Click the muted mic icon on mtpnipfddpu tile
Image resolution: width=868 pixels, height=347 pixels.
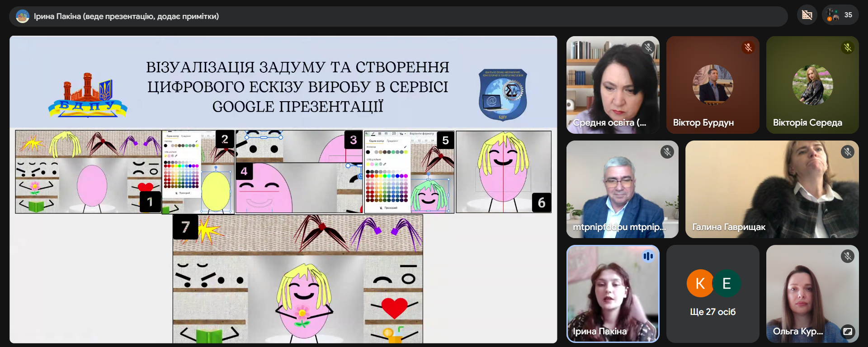click(667, 152)
